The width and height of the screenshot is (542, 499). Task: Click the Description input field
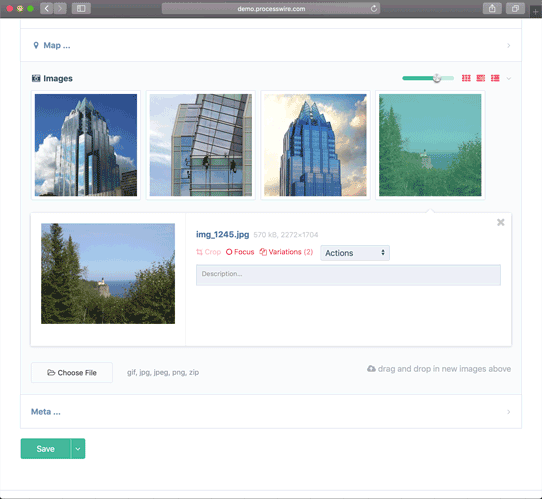[348, 275]
